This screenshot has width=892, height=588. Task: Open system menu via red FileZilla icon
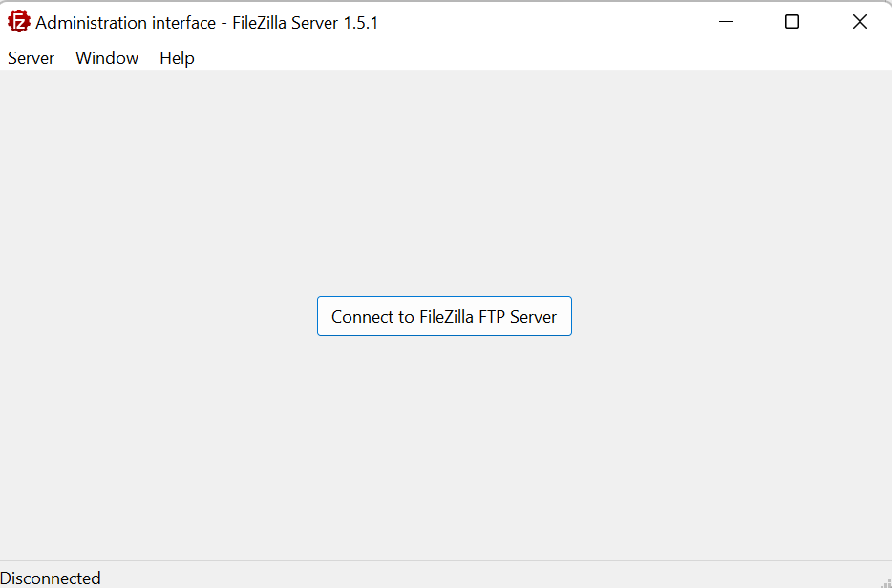(18, 22)
